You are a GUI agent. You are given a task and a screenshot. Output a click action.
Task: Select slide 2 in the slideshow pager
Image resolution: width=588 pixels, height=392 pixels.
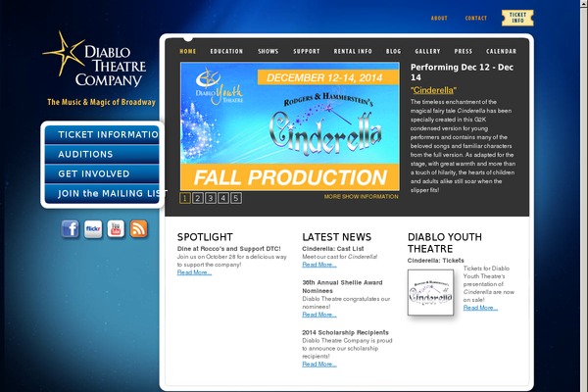(198, 198)
